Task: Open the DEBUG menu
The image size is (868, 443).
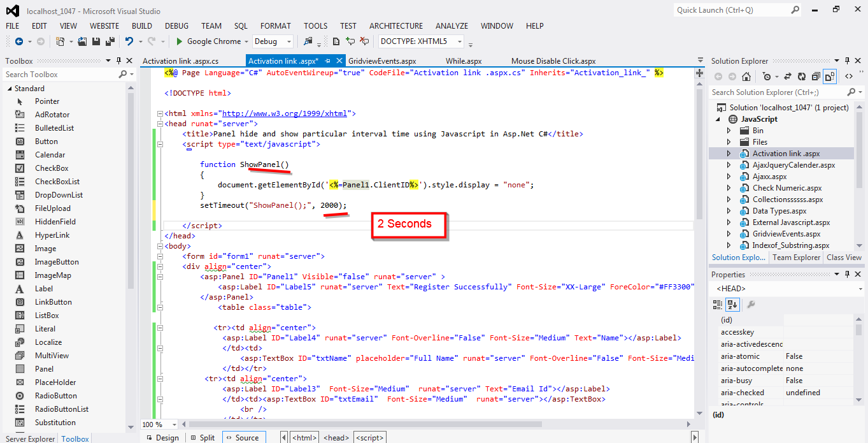Action: [x=176, y=26]
